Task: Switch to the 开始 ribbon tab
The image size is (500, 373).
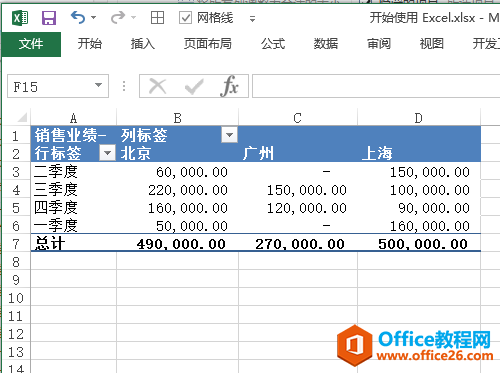Action: pyautogui.click(x=90, y=44)
